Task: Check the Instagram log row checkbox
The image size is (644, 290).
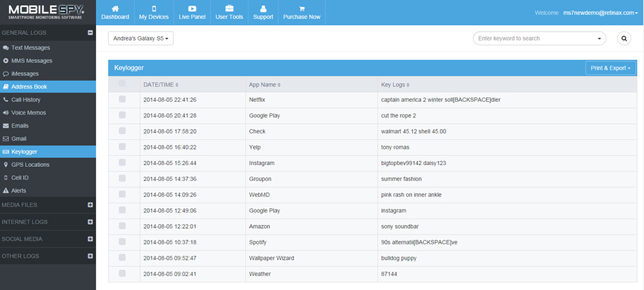Action: coord(122,162)
